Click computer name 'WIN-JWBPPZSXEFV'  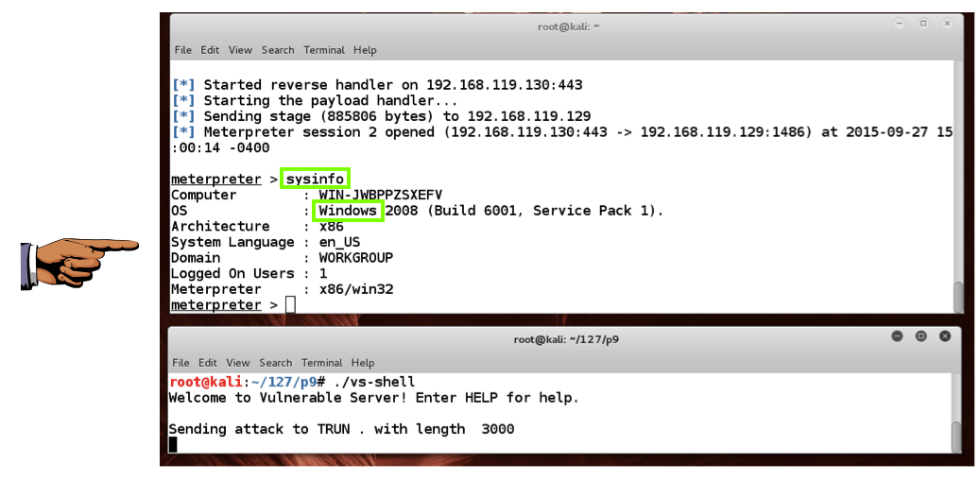(x=380, y=195)
